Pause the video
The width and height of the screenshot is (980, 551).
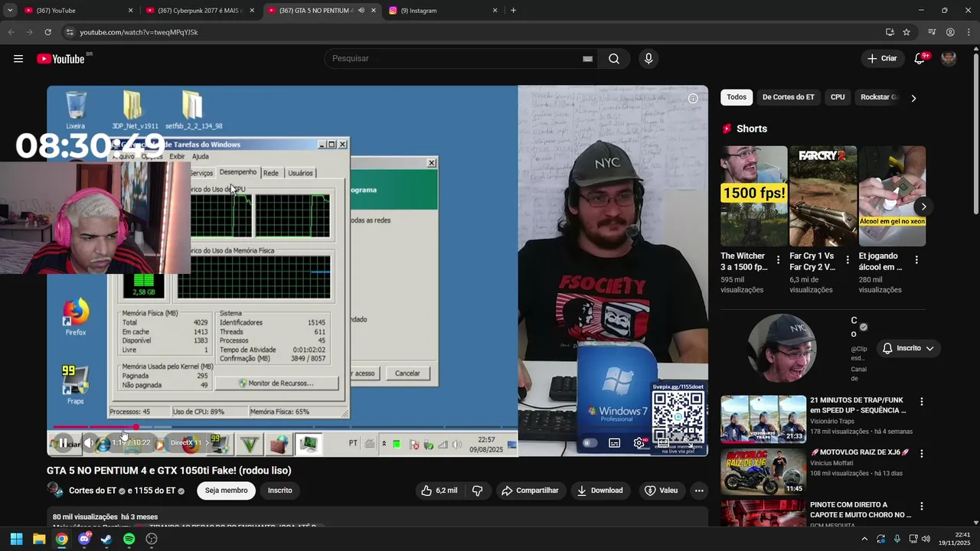(63, 443)
